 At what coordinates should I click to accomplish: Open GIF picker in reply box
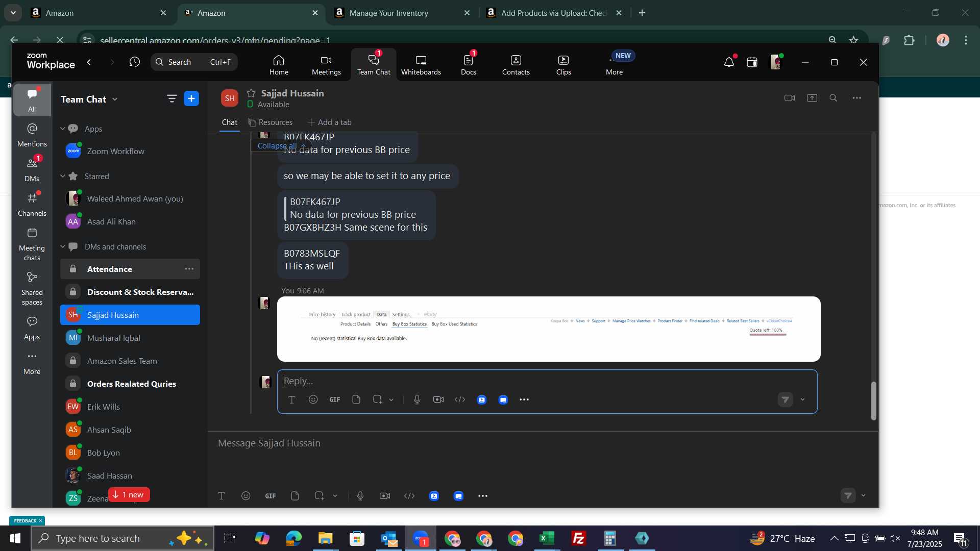[335, 400]
